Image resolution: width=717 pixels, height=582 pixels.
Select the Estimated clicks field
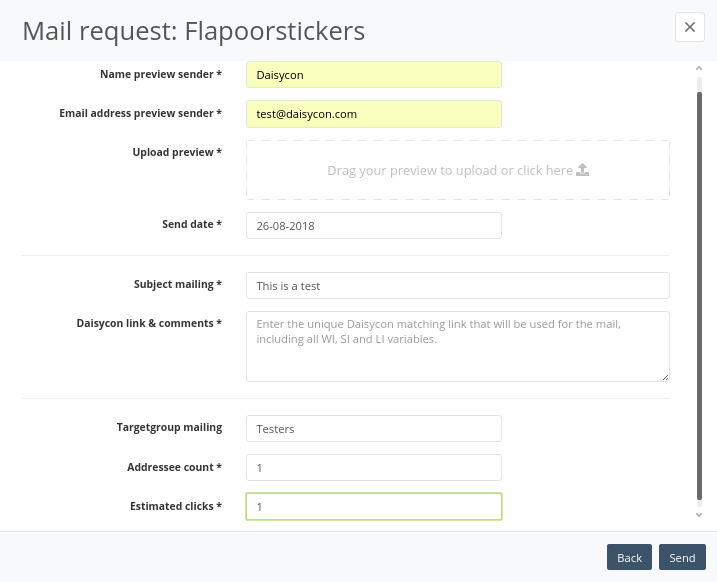pyautogui.click(x=374, y=507)
